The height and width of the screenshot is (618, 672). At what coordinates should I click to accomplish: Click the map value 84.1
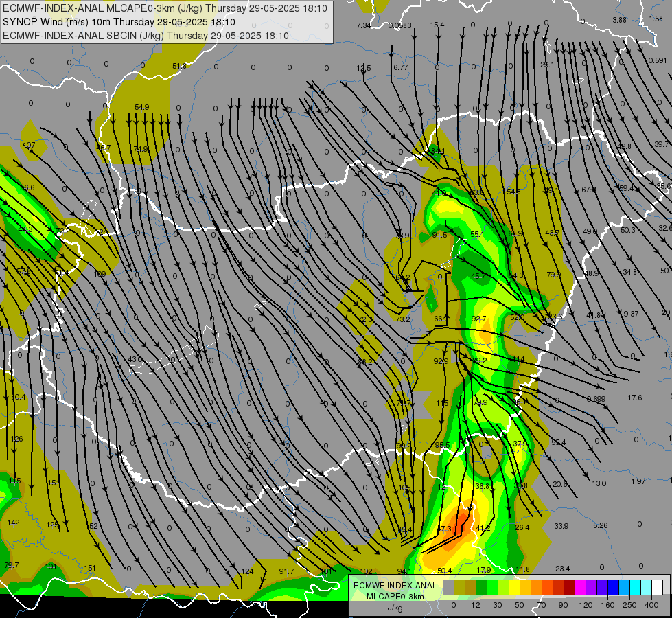(438, 151)
